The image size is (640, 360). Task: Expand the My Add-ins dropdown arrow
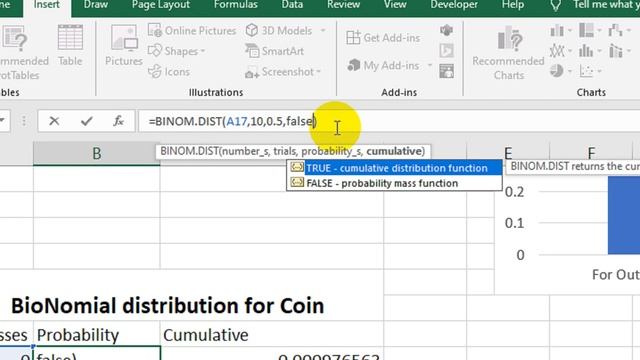pos(430,65)
